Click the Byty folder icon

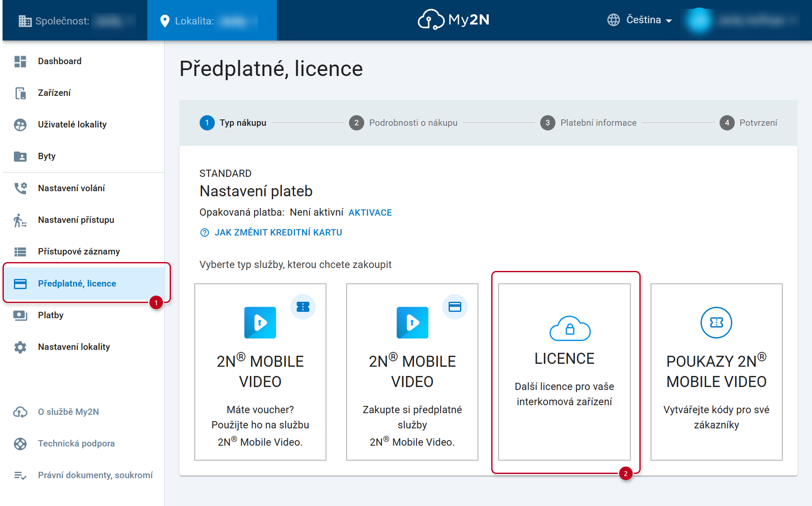tap(20, 156)
